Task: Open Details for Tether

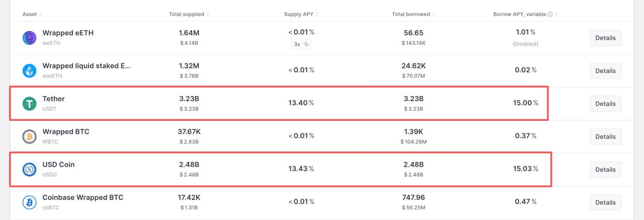Action: point(605,104)
